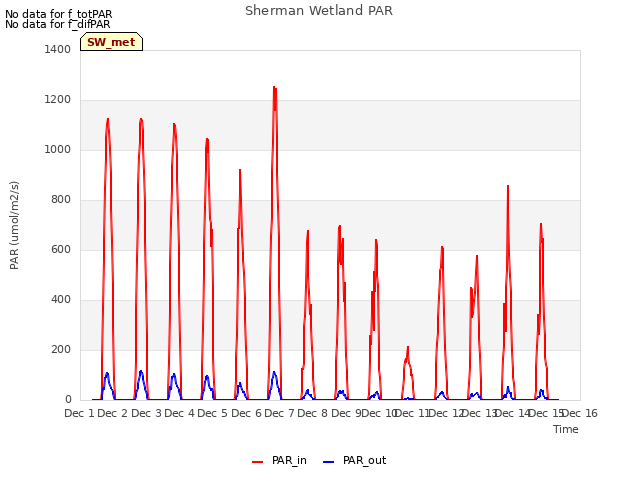Image resolution: width=640 pixels, height=480 pixels.
Task: Click the 200 y-axis tick label
Action: pyautogui.click(x=61, y=349)
